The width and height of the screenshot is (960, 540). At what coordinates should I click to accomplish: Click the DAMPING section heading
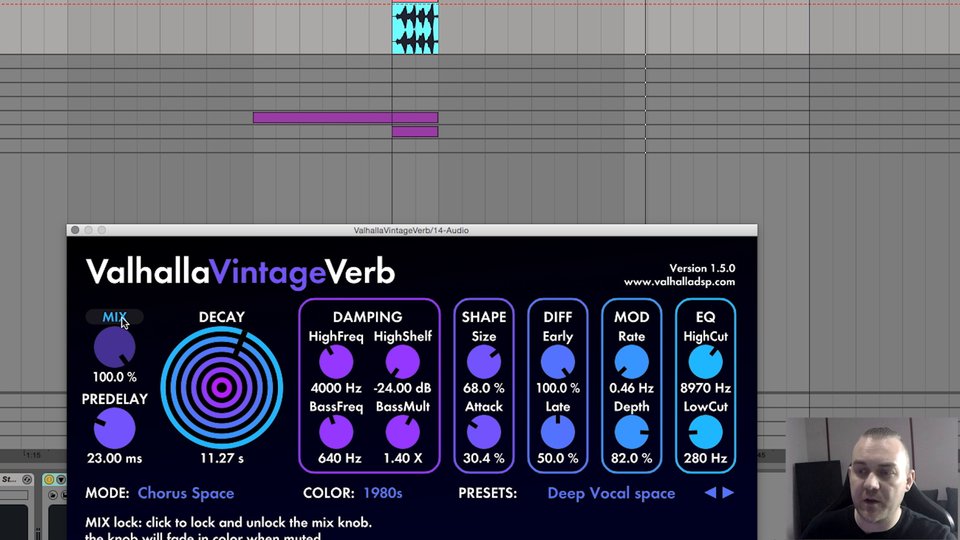point(367,317)
